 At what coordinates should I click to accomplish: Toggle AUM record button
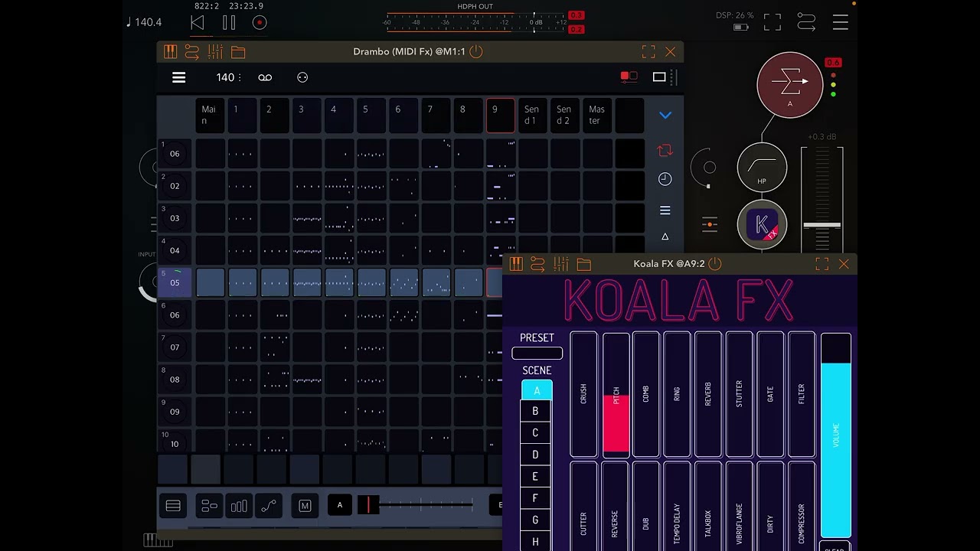[260, 23]
